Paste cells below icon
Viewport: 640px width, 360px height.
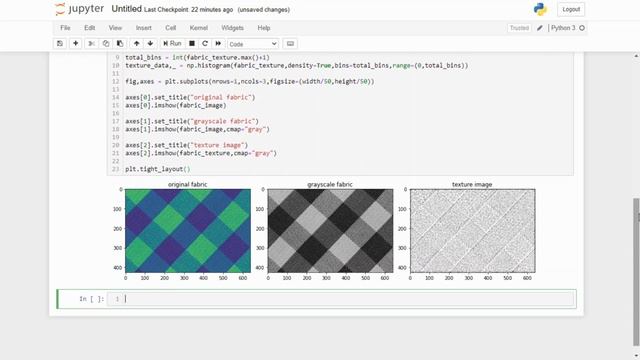[x=120, y=44]
